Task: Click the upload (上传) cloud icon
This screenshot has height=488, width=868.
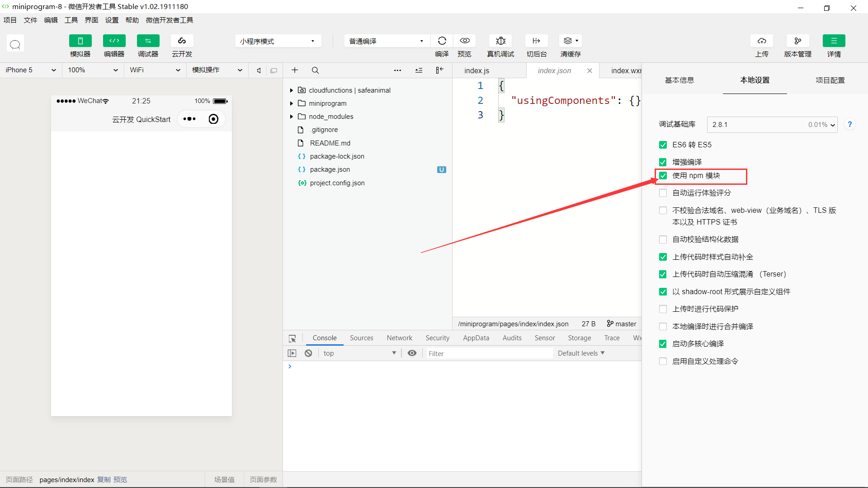Action: coord(761,41)
